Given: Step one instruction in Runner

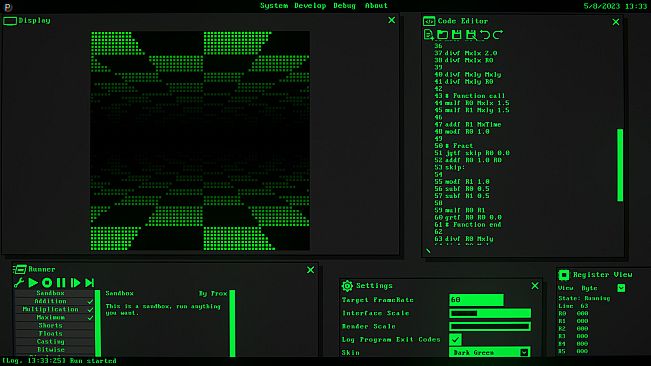Looking at the screenshot, I should pos(75,283).
